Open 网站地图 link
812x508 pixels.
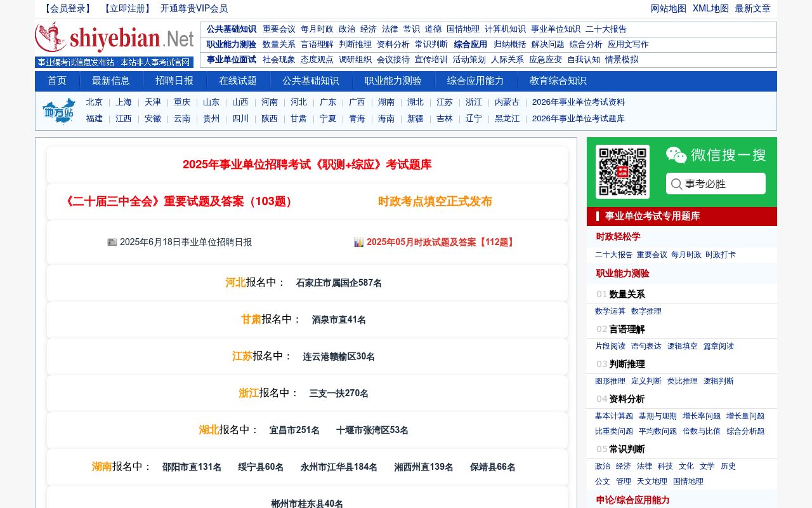(x=669, y=9)
